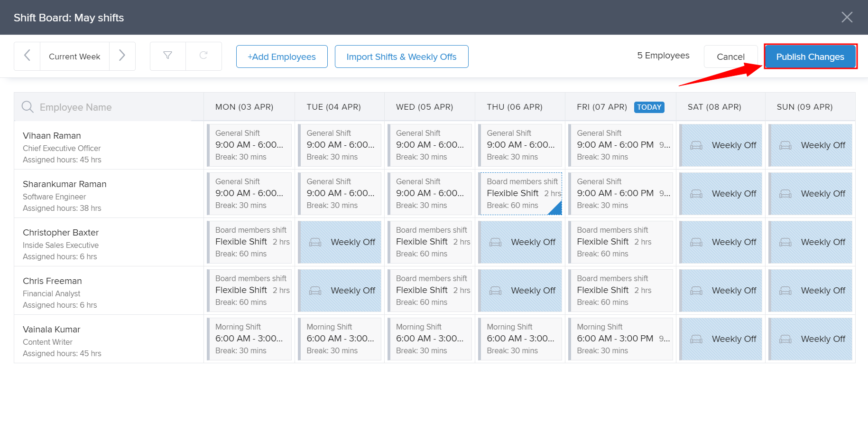
Task: Click the filter funnel icon
Action: 167,56
